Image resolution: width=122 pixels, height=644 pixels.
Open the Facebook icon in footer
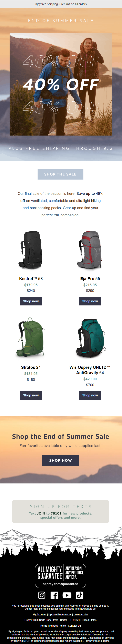[x=54, y=595]
